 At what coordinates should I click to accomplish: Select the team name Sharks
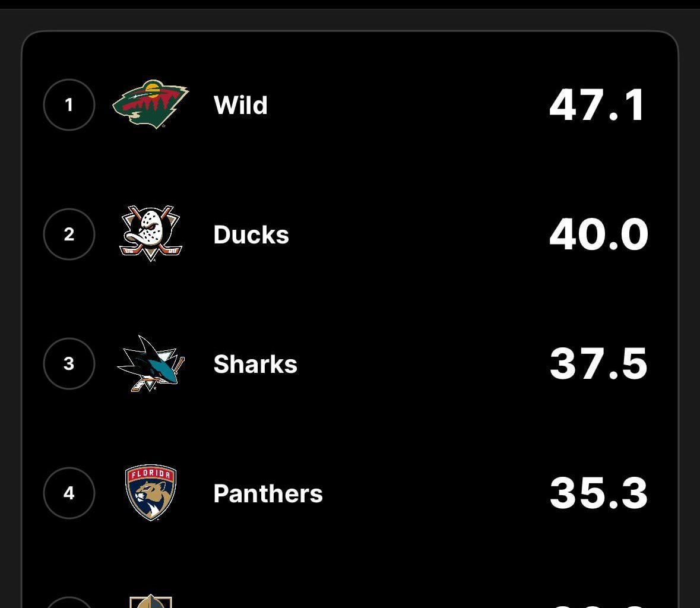pyautogui.click(x=255, y=363)
